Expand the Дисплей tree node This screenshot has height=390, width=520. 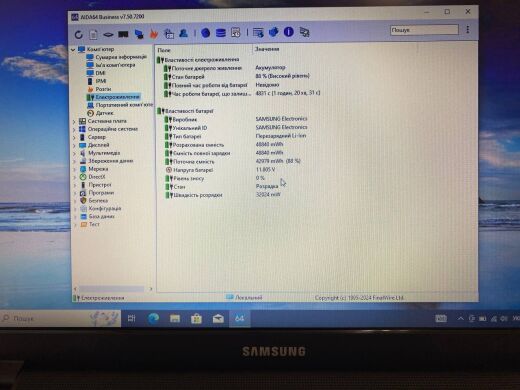(74, 146)
